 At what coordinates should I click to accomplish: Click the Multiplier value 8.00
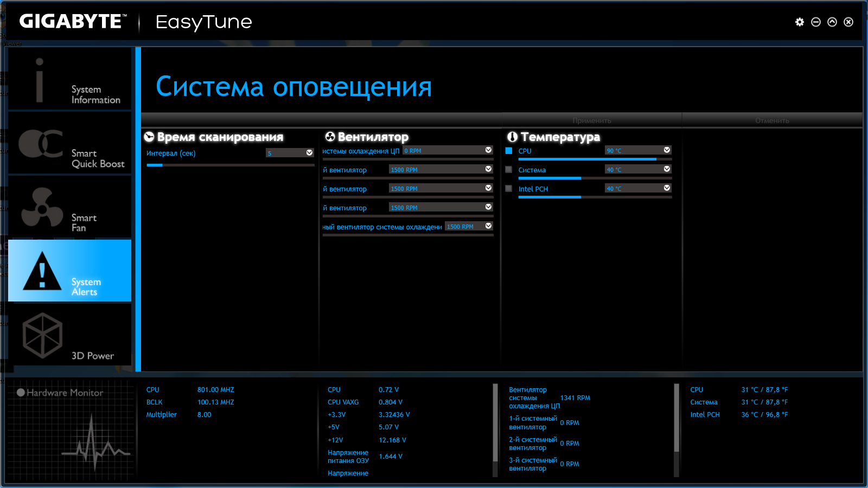(205, 415)
